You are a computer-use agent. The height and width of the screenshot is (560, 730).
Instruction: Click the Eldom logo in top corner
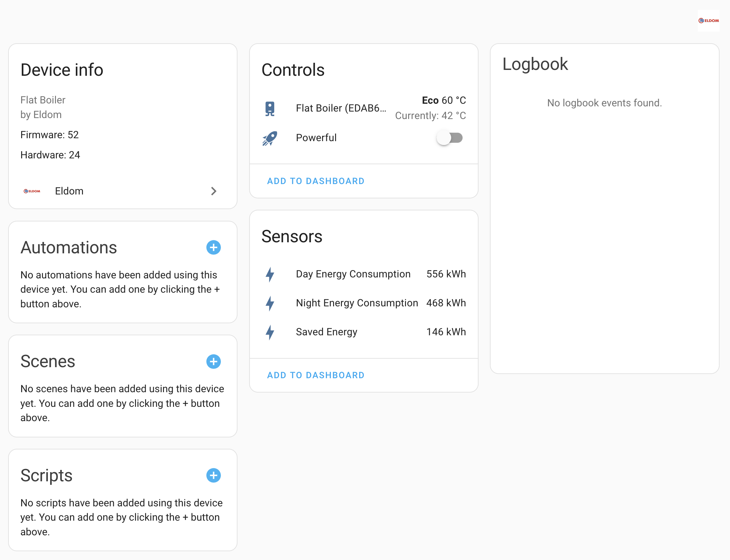708,21
